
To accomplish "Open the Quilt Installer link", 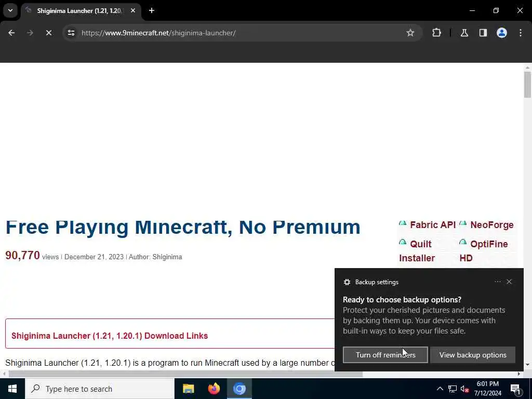I will coord(417,251).
